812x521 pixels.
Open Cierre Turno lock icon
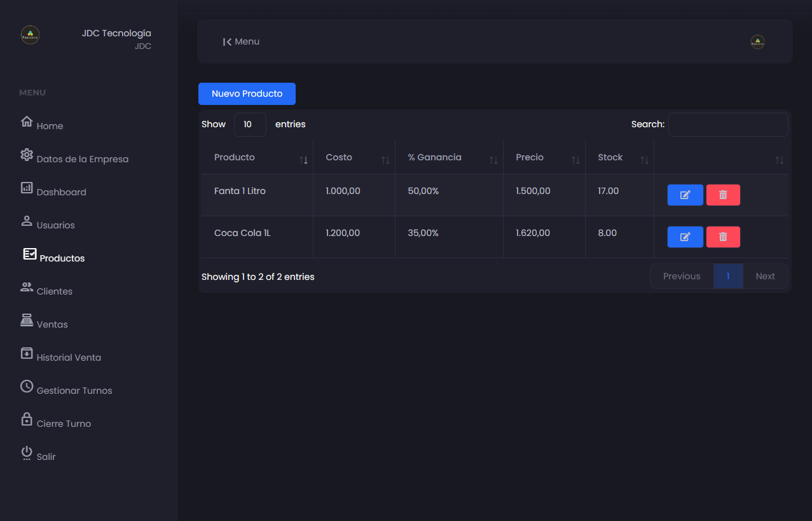click(x=27, y=419)
